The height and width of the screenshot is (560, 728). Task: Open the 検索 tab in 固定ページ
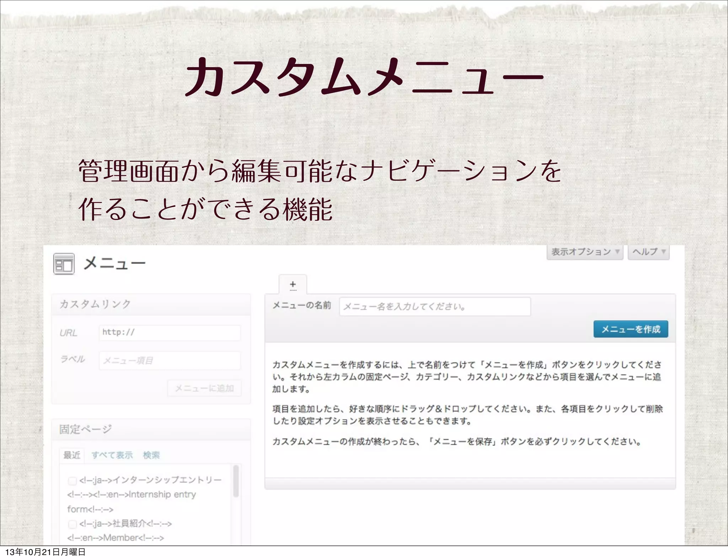(x=151, y=455)
